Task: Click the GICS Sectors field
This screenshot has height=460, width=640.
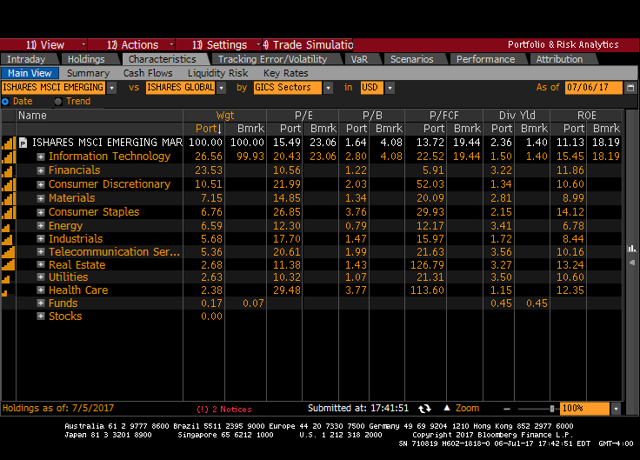Action: 288,88
